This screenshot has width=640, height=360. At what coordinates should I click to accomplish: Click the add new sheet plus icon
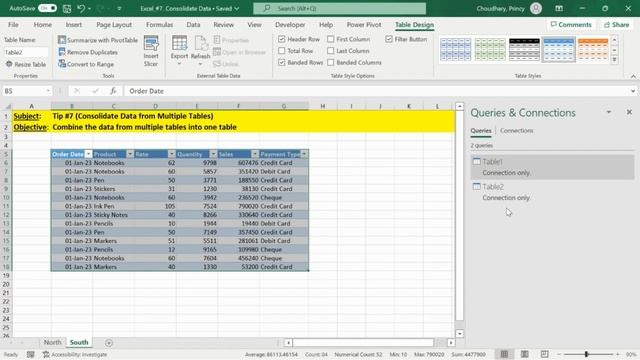pos(109,343)
